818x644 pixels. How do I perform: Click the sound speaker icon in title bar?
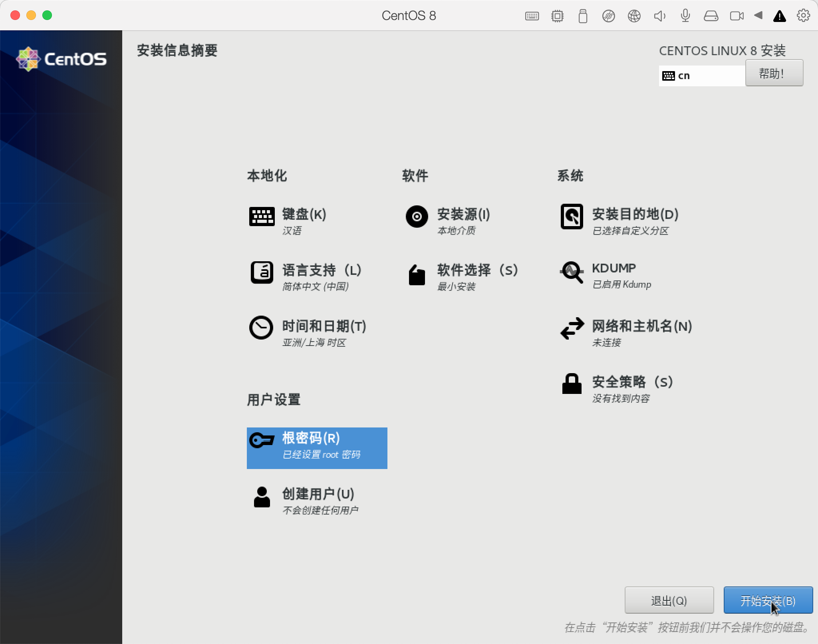tap(659, 16)
